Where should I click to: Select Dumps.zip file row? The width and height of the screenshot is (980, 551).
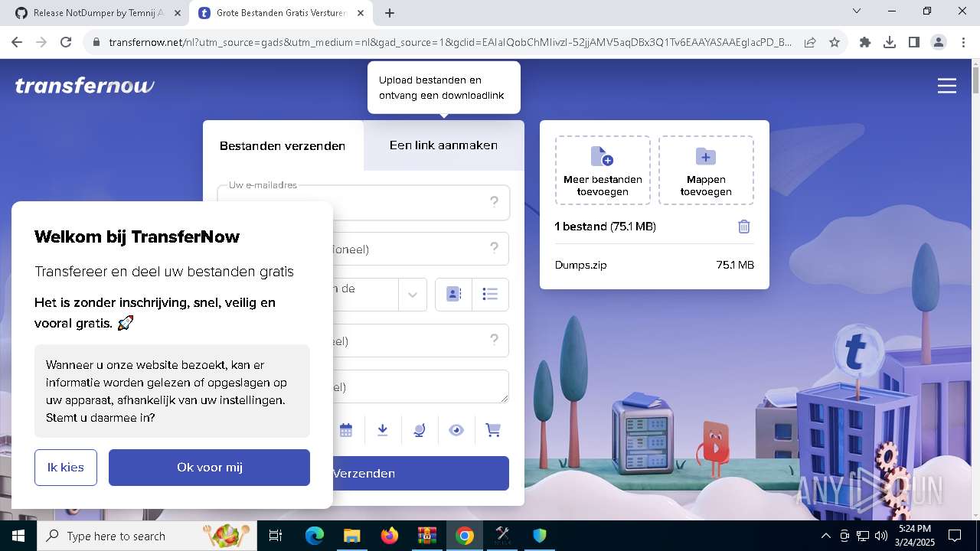pos(655,265)
